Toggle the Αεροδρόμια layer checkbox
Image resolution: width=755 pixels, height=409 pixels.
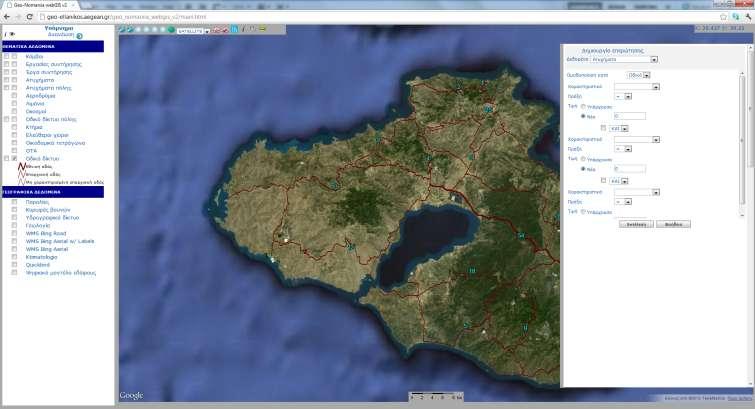click(x=14, y=95)
